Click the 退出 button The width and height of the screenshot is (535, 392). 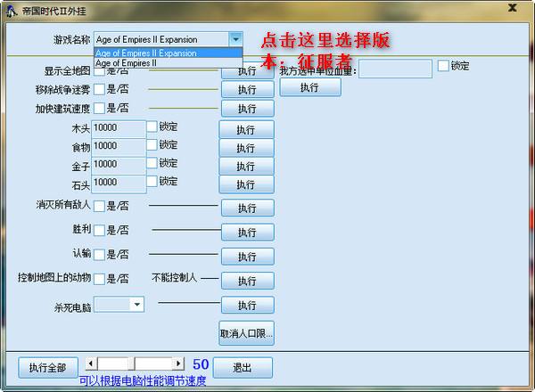[243, 367]
